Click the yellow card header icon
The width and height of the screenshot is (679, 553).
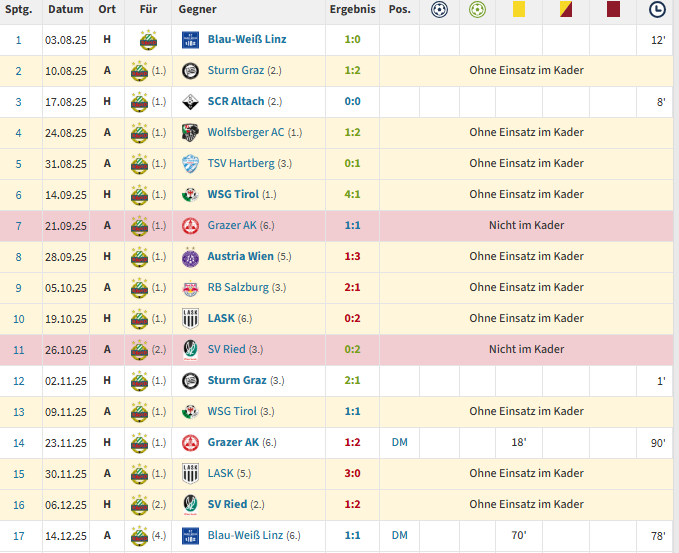click(x=519, y=10)
